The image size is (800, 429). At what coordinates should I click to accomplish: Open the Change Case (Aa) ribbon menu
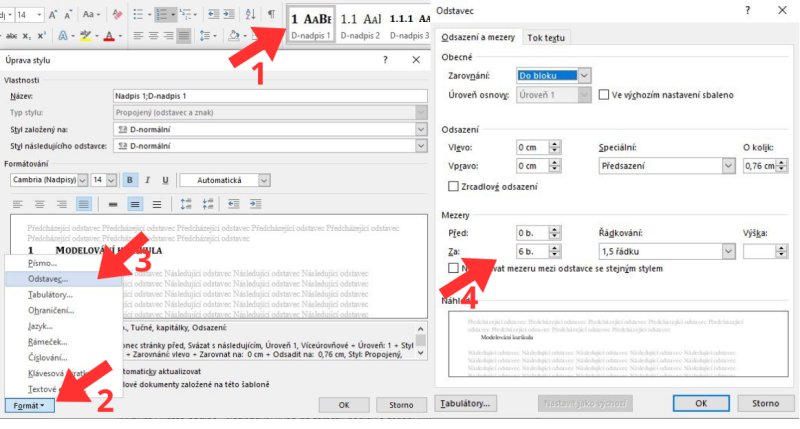[x=91, y=15]
